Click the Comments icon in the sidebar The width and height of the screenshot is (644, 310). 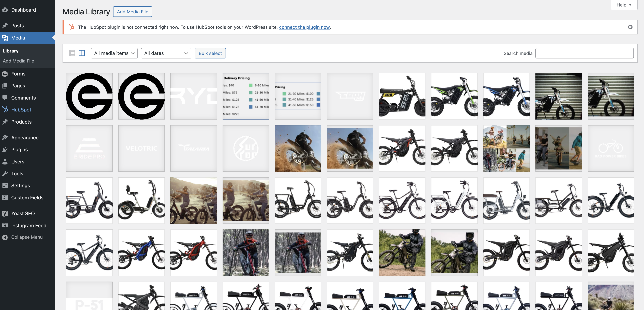pyautogui.click(x=5, y=98)
